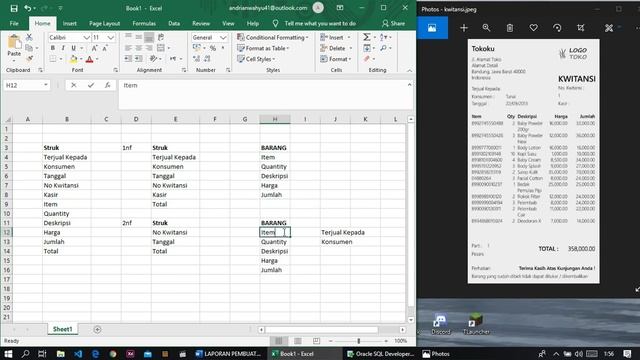Image resolution: width=640 pixels, height=360 pixels.
Task: Click the Find & Select magnifier icon
Action: 383,48
